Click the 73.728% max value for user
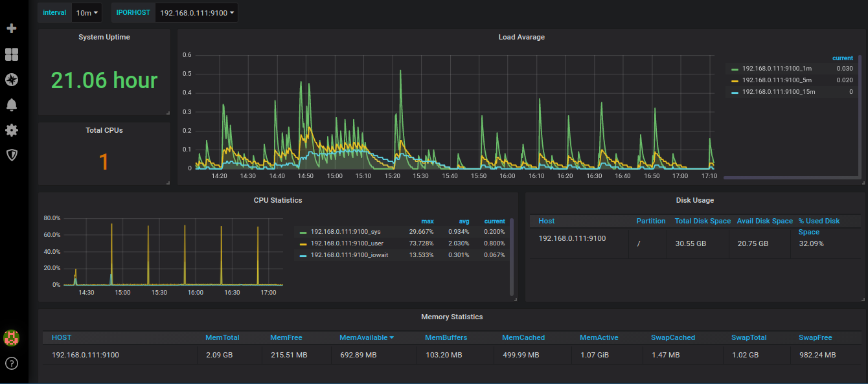This screenshot has height=384, width=868. [421, 243]
